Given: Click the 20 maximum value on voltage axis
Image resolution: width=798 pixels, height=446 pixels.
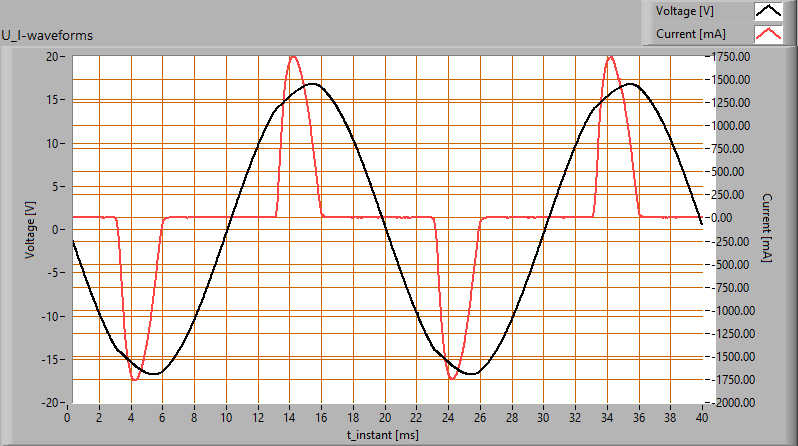Looking at the screenshot, I should pyautogui.click(x=54, y=56).
